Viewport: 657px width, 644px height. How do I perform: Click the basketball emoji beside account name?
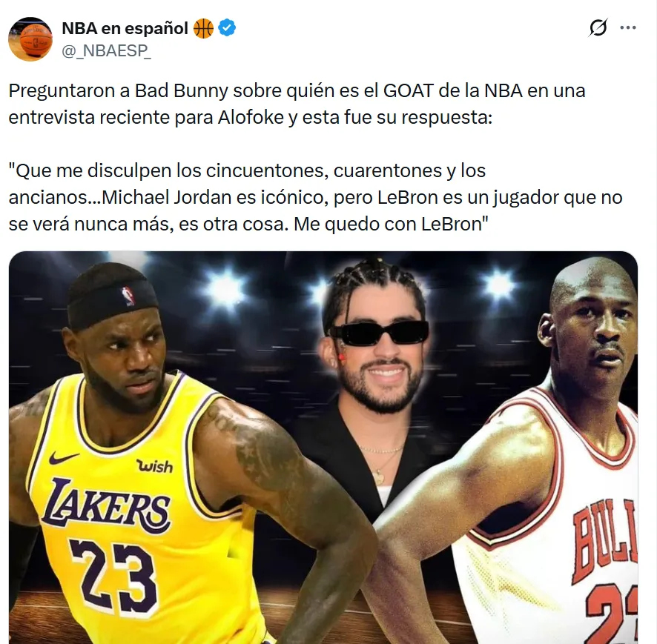click(203, 28)
